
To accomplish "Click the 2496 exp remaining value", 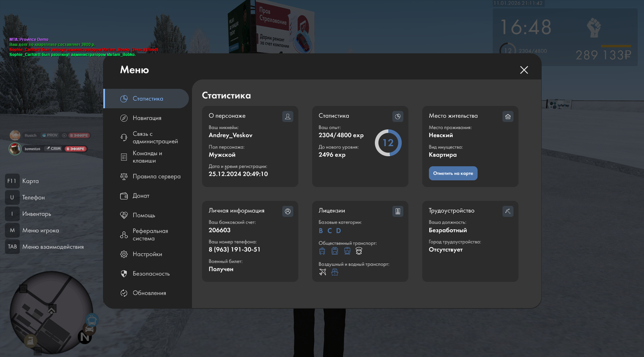I will [332, 155].
